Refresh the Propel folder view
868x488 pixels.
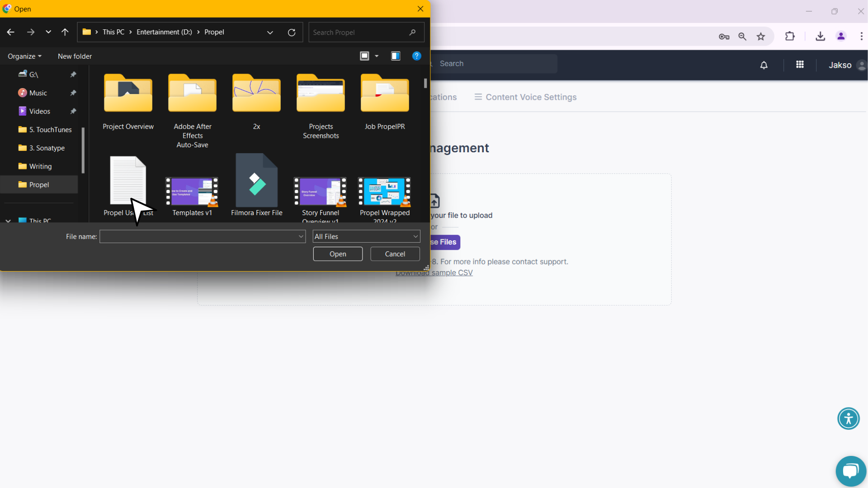tap(292, 33)
